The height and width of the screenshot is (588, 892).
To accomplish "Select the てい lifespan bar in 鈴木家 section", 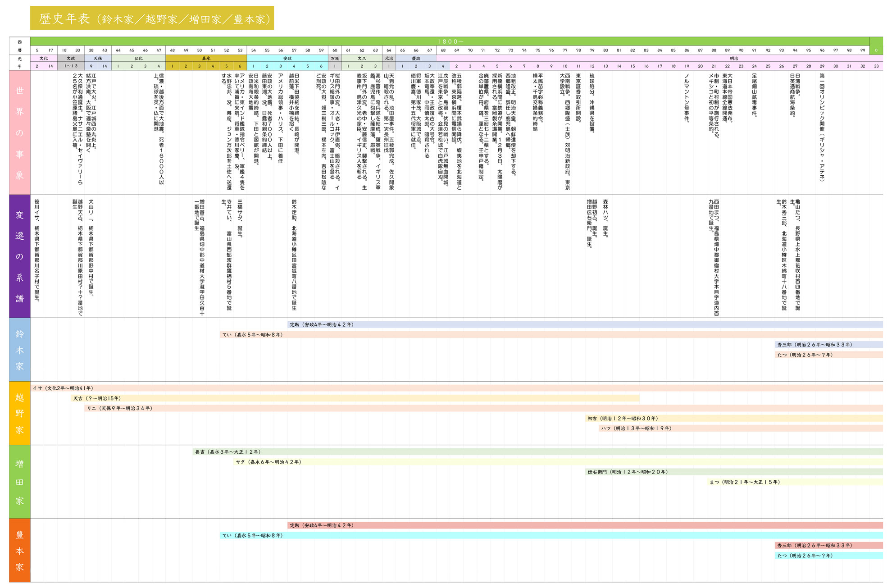I will click(551, 335).
